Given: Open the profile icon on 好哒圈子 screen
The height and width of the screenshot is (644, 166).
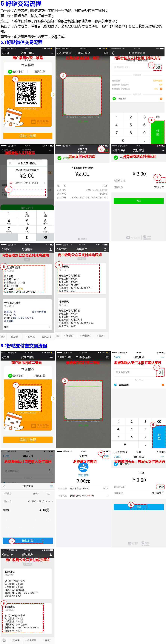Looking at the screenshot, I should pos(51,249).
